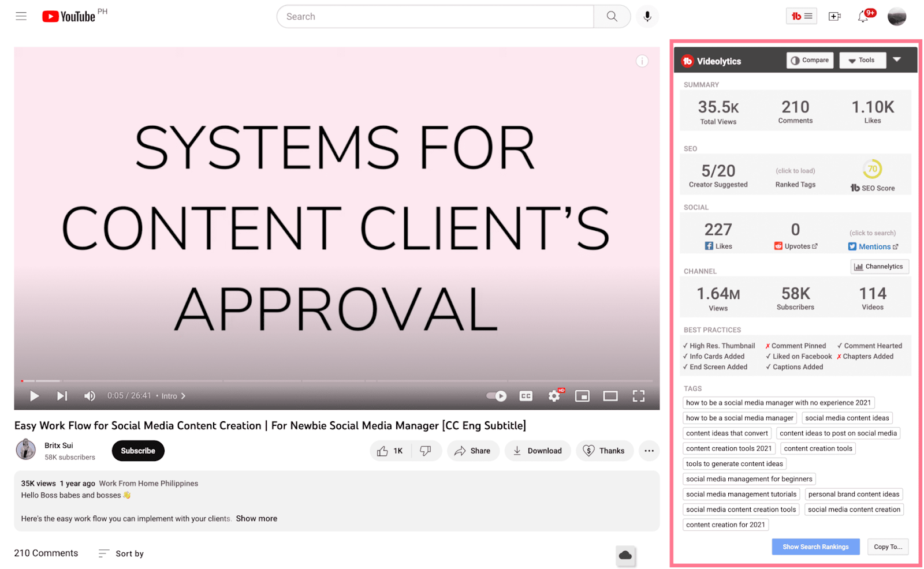Go to YouTube home via logo
Viewport: 924px width, 569px height.
click(69, 16)
